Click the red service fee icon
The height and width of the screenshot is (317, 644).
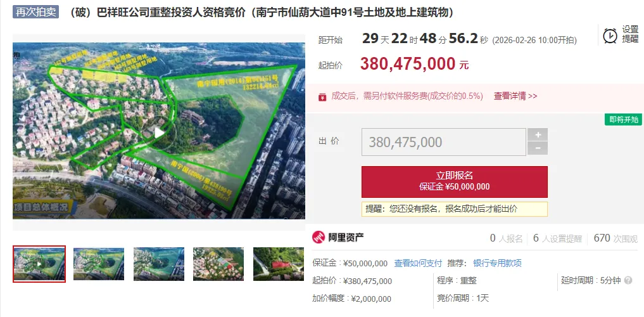322,96
